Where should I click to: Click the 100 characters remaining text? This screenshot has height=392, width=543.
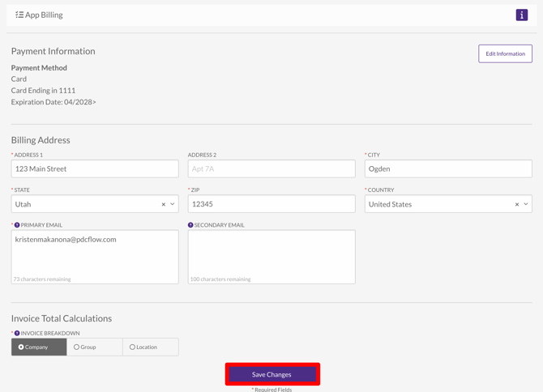[220, 279]
